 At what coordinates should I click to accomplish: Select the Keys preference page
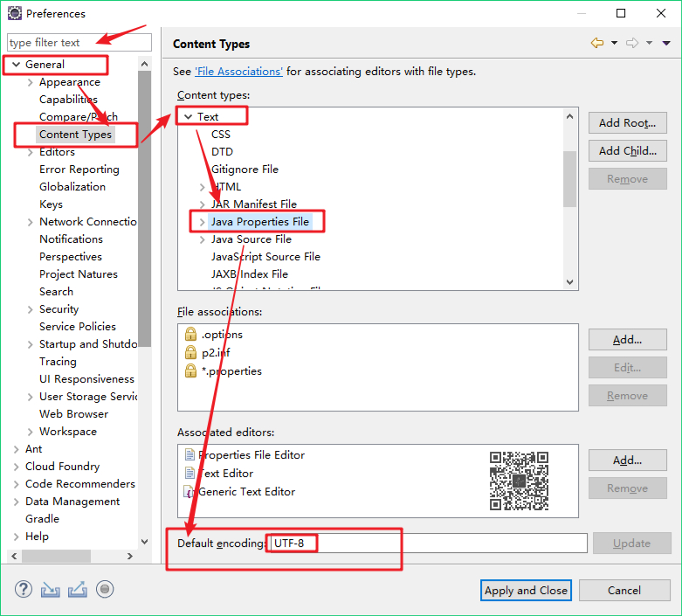[x=51, y=204]
